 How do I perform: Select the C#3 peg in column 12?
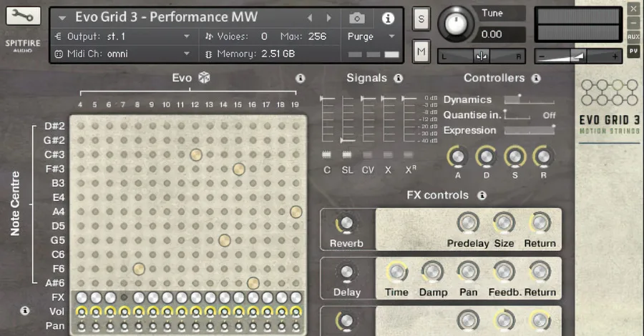196,154
